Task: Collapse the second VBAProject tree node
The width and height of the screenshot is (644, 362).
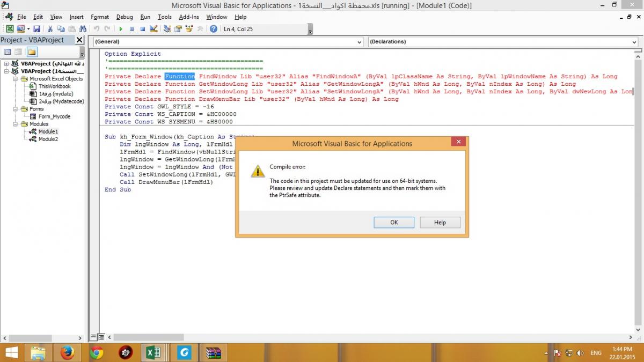Action: pos(6,71)
